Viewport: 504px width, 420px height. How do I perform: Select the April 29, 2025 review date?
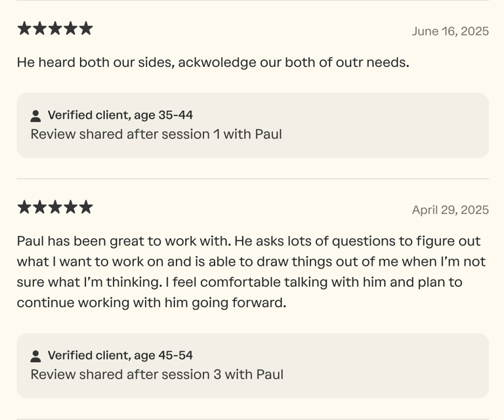[450, 210]
